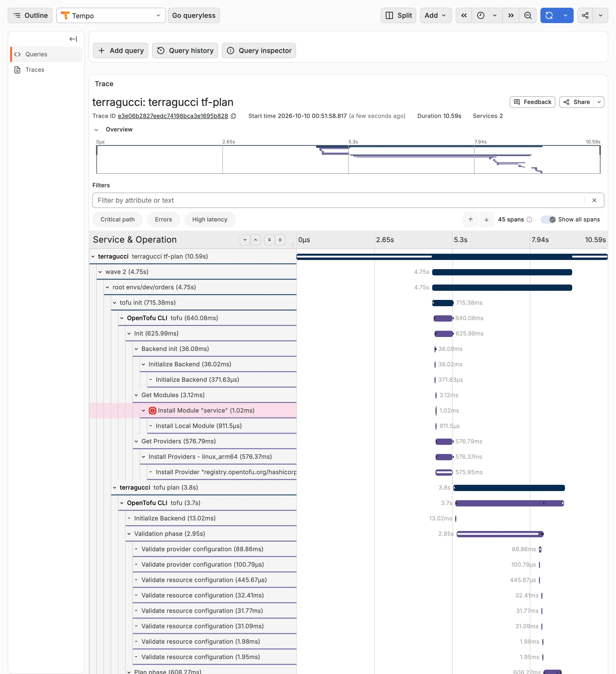Copy the Trace ID with copy icon
The image size is (616, 674).
click(x=234, y=116)
